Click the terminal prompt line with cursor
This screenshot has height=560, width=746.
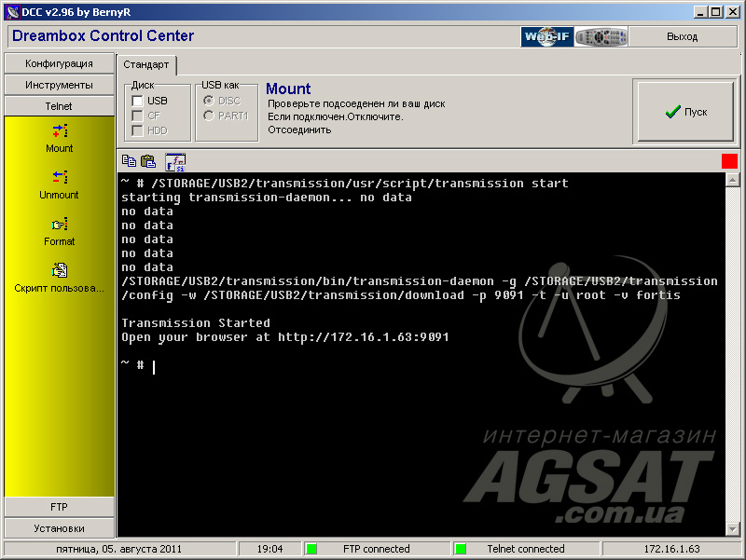tap(138, 365)
